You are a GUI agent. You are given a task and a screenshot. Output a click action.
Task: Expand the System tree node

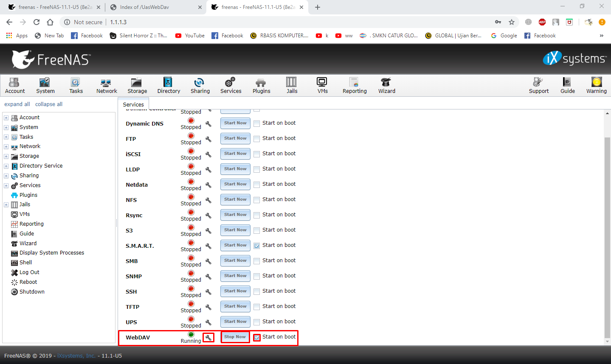(6, 127)
